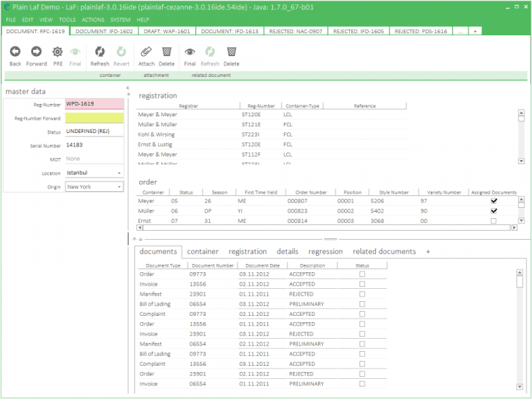Expand master data panel with right arrow
Screen dimensions: 532x399
pos(128,94)
